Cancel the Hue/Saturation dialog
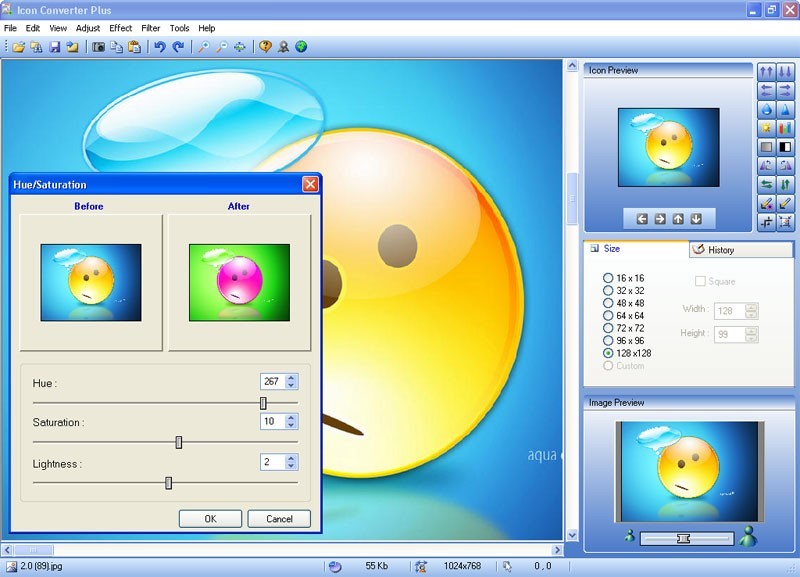The image size is (800, 577). point(279,518)
